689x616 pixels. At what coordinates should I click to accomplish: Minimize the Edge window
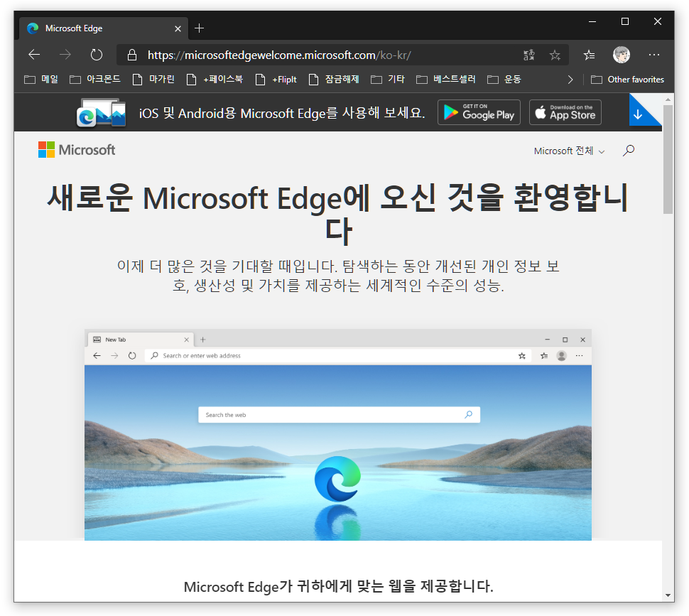click(x=592, y=21)
